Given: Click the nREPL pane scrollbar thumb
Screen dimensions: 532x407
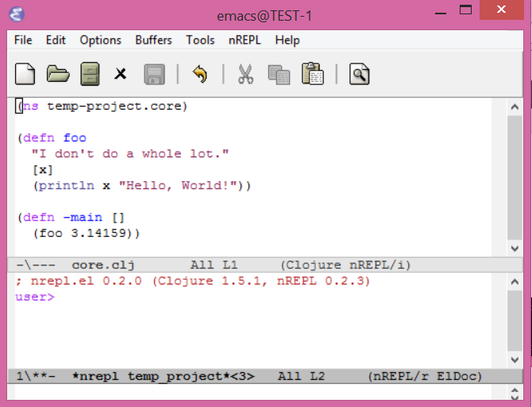Looking at the screenshot, I should [x=515, y=320].
